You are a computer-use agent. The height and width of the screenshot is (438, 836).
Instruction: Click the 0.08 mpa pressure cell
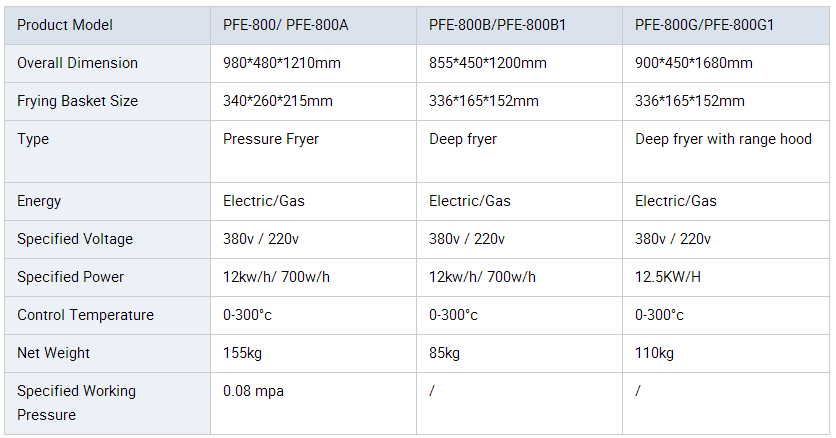(x=253, y=391)
